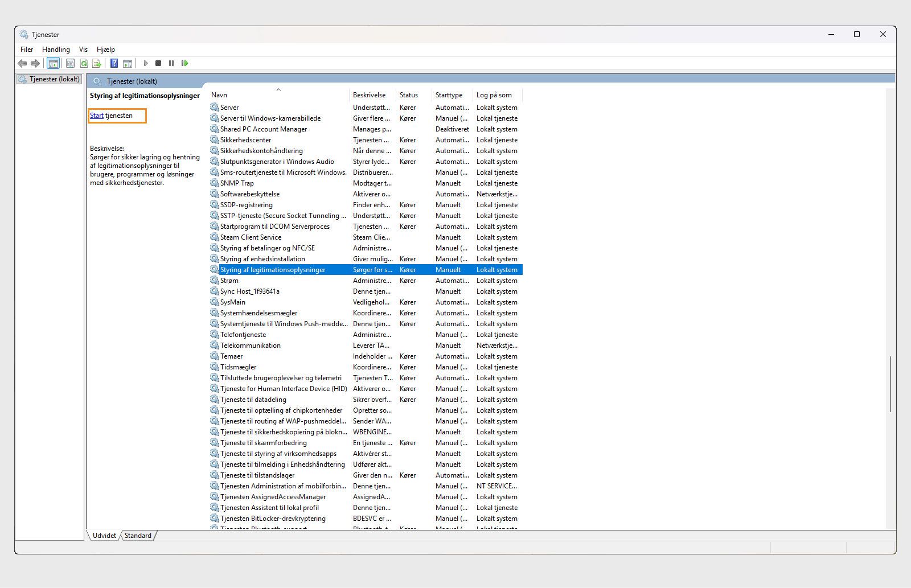Select Tjeneste til optælling af chipkortenheder
The height and width of the screenshot is (588, 911).
click(x=366, y=410)
